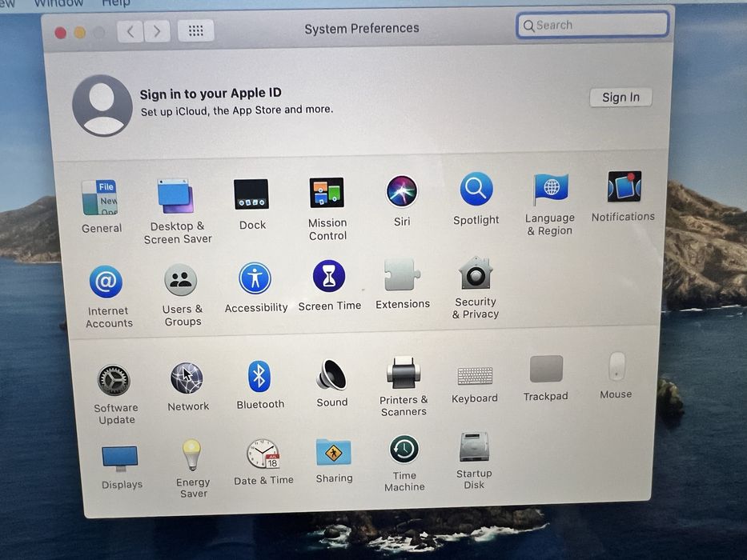Open Startup Disk pane
Screen dimensions: 747x560
(x=474, y=461)
